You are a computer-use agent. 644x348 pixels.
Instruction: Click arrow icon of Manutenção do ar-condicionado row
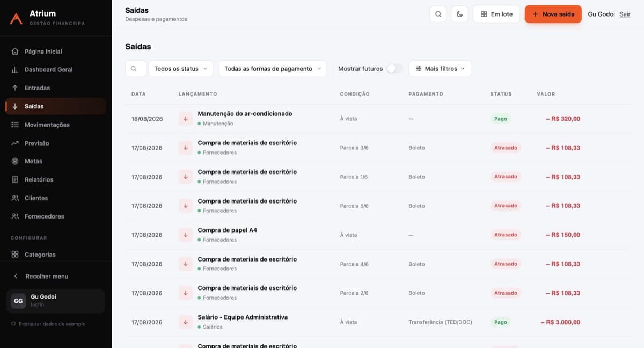[186, 119]
